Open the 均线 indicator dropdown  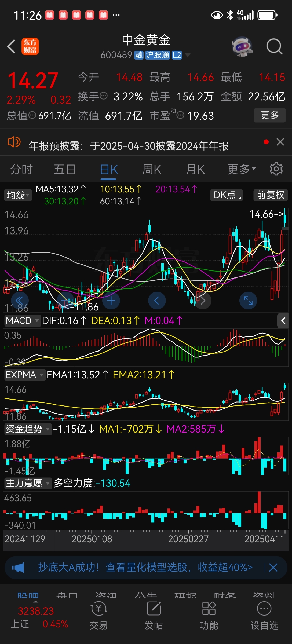tap(18, 195)
